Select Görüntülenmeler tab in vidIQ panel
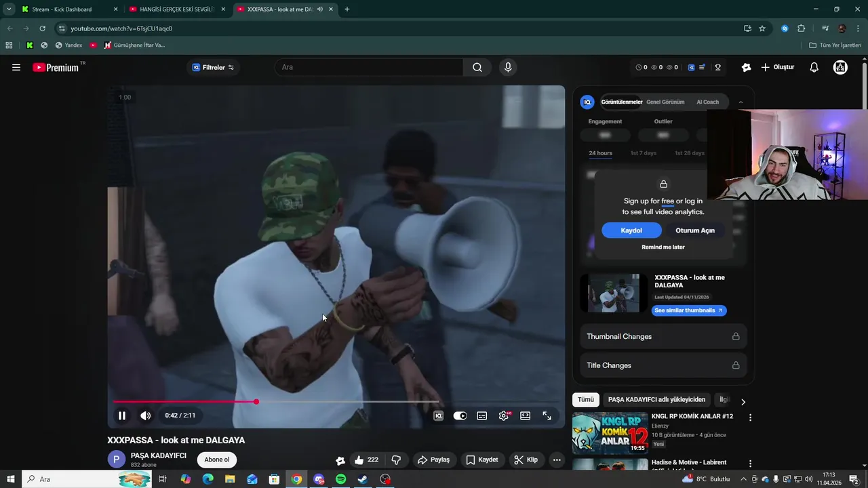The image size is (868, 488). [x=622, y=102]
